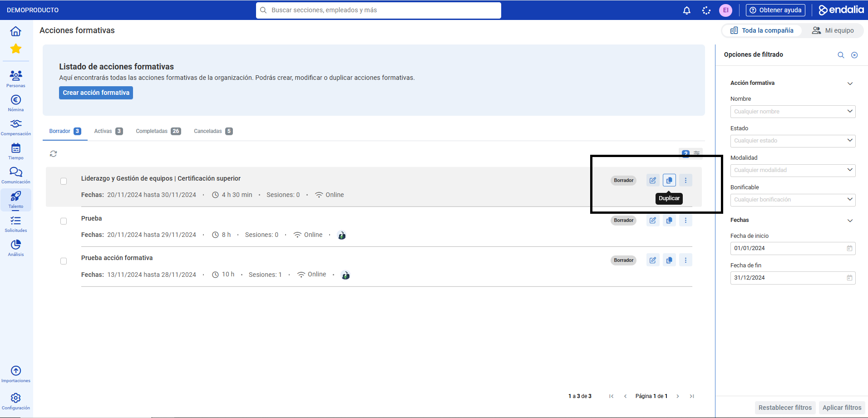Switch to Toda la compañía view
868x418 pixels.
(x=762, y=30)
